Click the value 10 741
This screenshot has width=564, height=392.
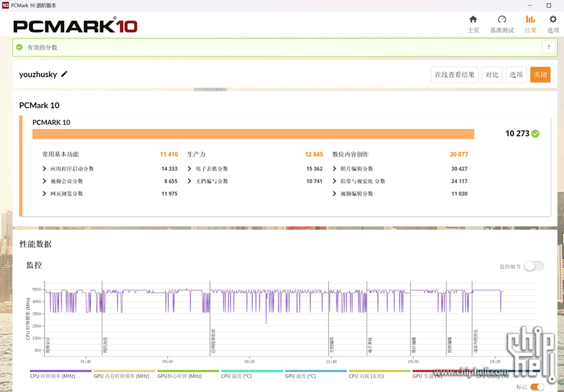(x=314, y=181)
